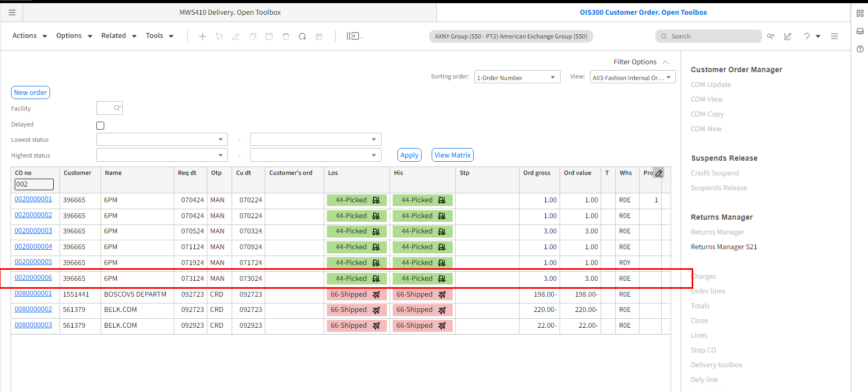Click Returns Manager S21 link
Viewport: 868px width, 392px height.
724,247
